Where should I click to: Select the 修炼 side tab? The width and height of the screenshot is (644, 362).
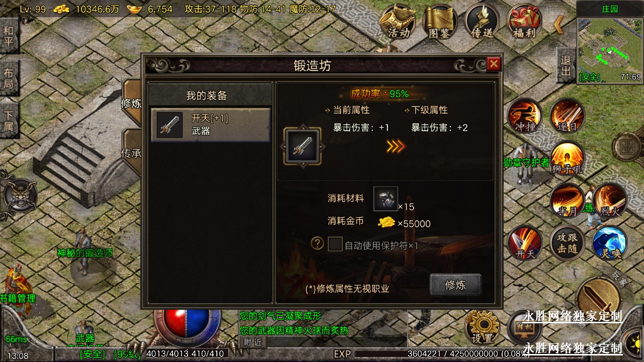132,103
